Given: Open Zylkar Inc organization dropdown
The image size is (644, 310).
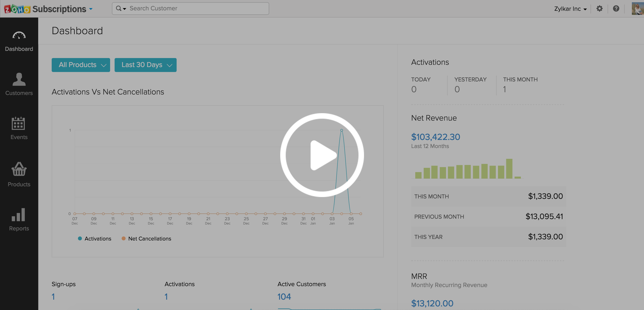Looking at the screenshot, I should pyautogui.click(x=570, y=9).
